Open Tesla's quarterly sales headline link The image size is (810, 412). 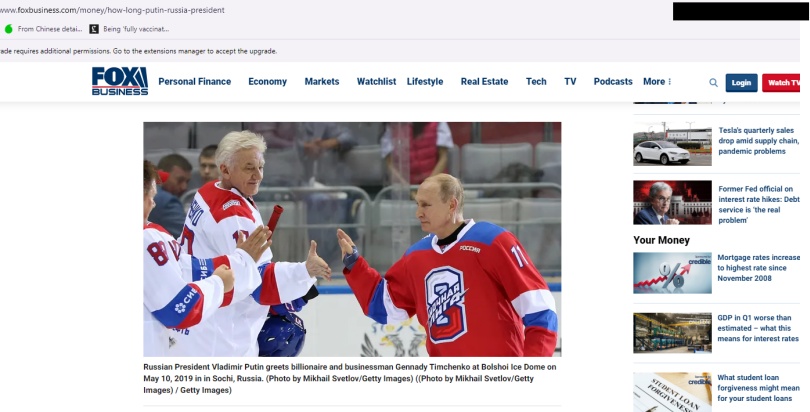[x=758, y=141]
